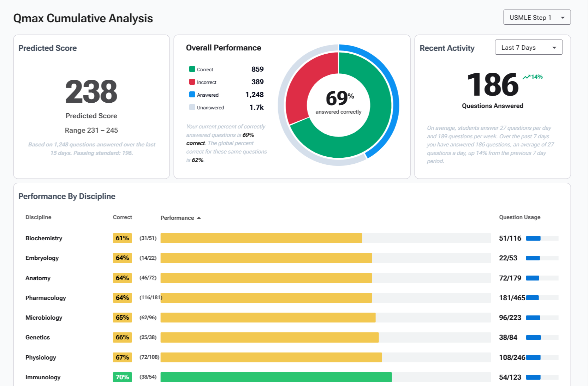Select the Biochemistry discipline row label
Viewport: 588px width, 386px height.
pyautogui.click(x=44, y=238)
